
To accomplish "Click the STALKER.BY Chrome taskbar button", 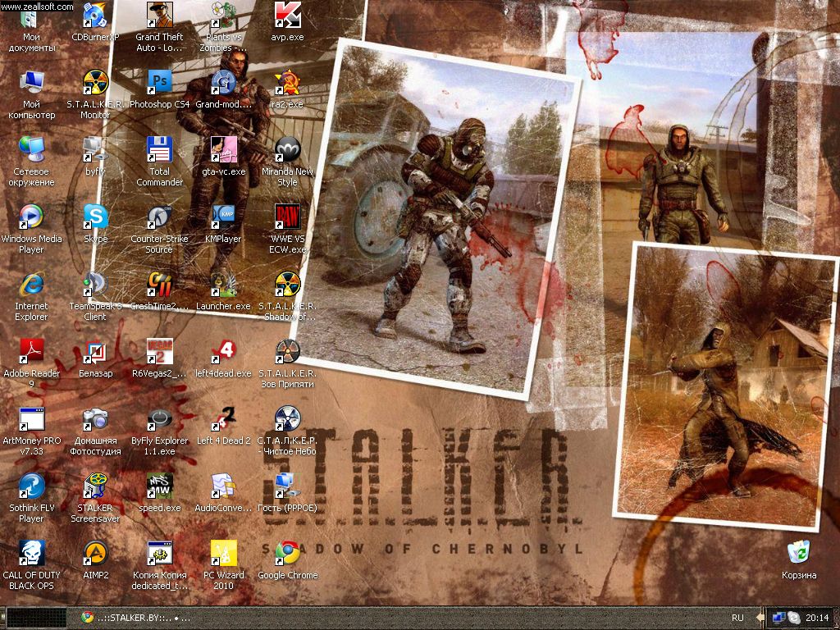I will [135, 618].
